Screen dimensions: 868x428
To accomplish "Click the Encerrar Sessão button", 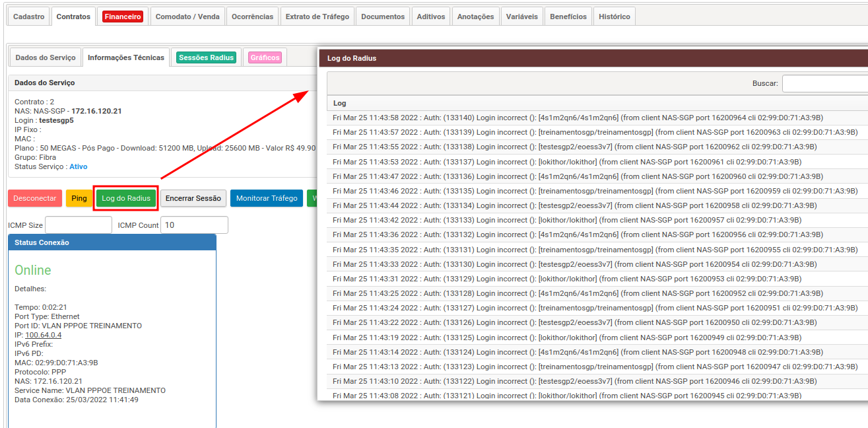I will [194, 198].
